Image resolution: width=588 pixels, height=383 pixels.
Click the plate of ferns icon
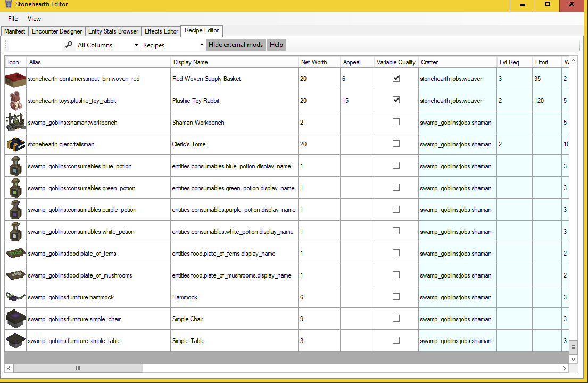click(15, 254)
